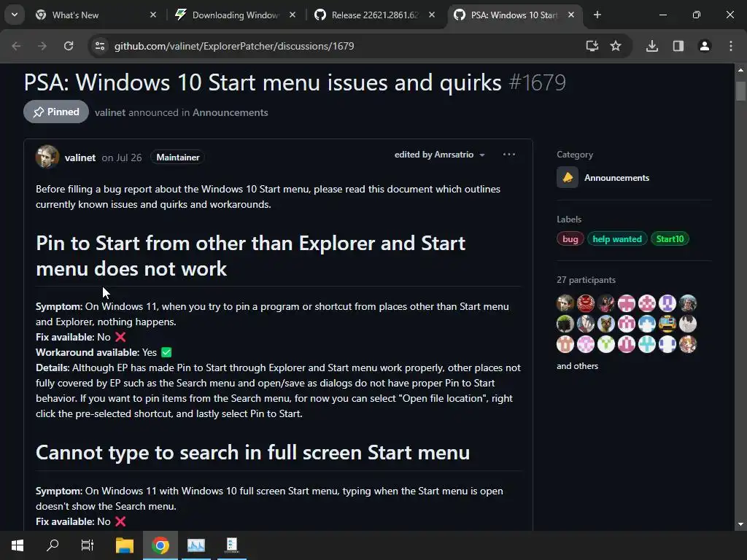747x560 pixels.
Task: Click the Cannot type to search heading
Action: click(x=252, y=452)
